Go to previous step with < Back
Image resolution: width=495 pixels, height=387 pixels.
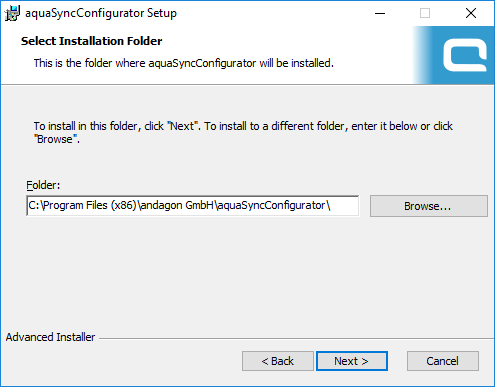pyautogui.click(x=278, y=361)
